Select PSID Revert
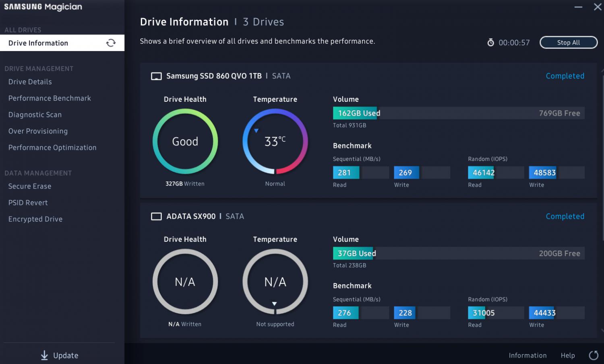Screen dimensions: 604x364 (x=28, y=203)
